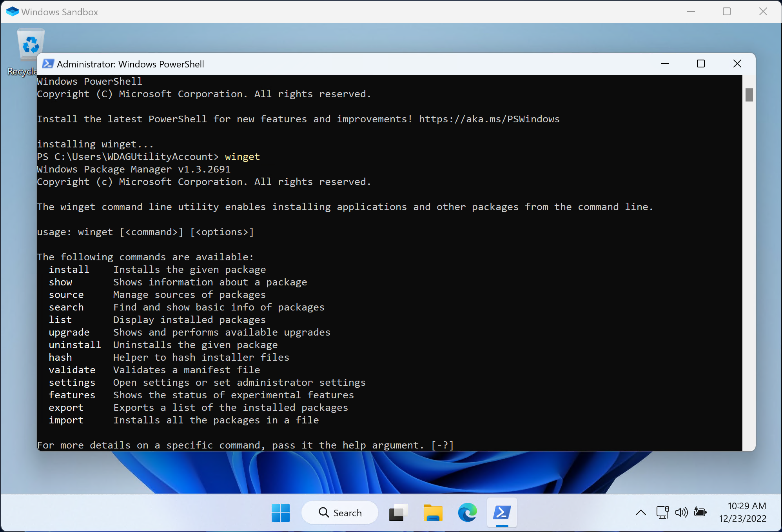Click the 'uninstall' command row
The height and width of the screenshot is (532, 782).
[163, 345]
